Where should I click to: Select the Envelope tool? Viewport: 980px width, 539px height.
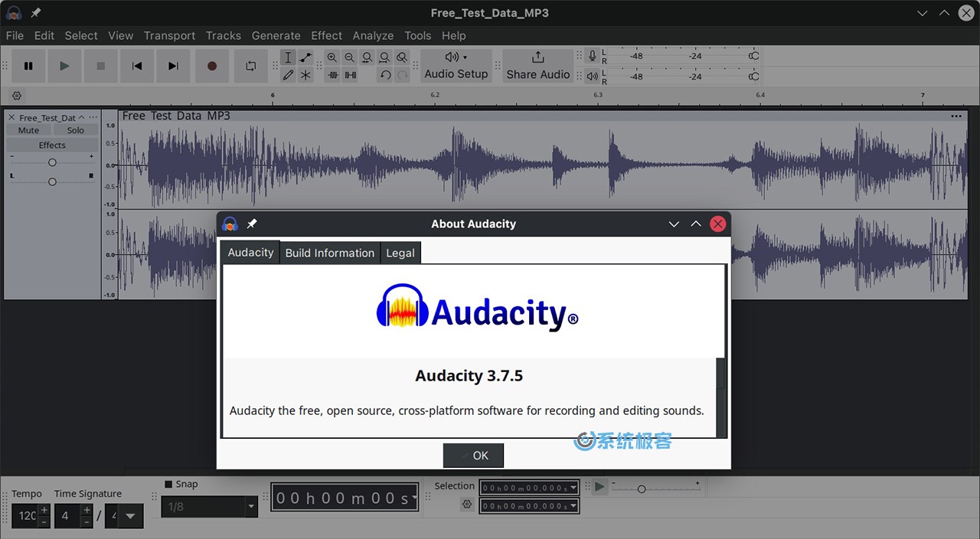(x=305, y=57)
